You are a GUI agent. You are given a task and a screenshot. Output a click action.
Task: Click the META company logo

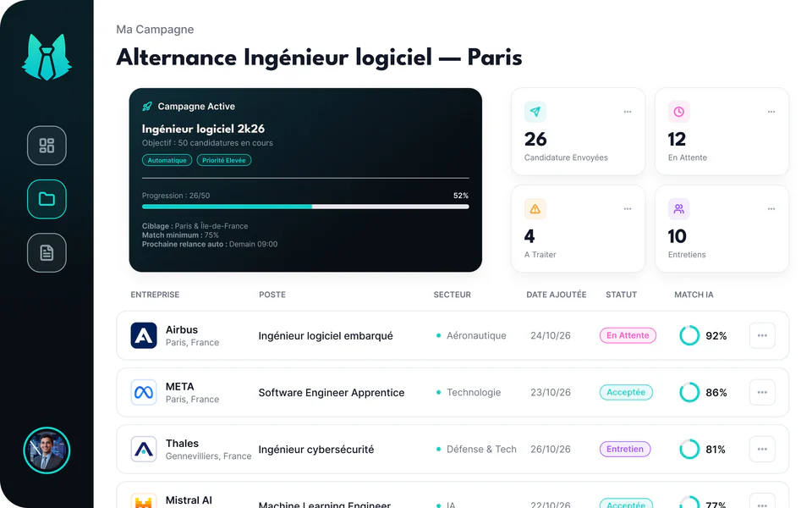(x=144, y=392)
